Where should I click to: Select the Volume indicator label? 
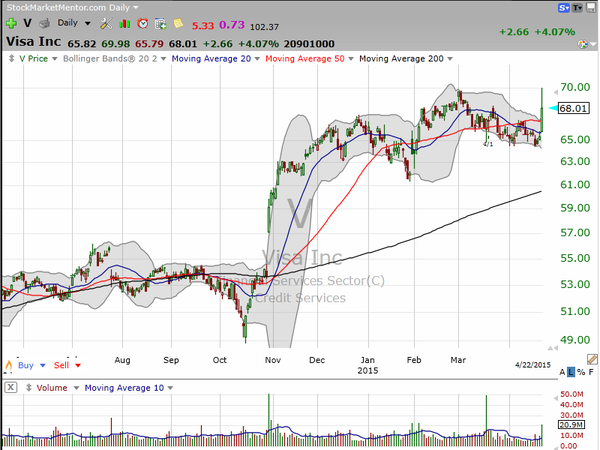pos(52,388)
